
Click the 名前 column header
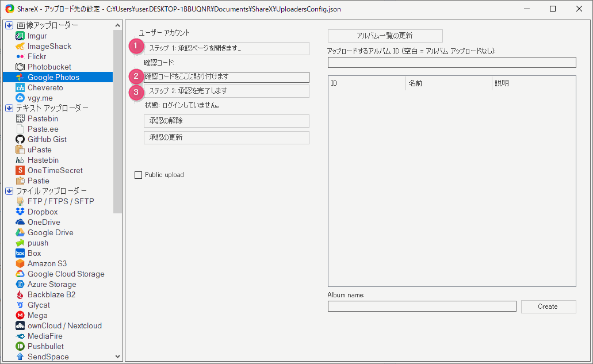click(x=449, y=83)
